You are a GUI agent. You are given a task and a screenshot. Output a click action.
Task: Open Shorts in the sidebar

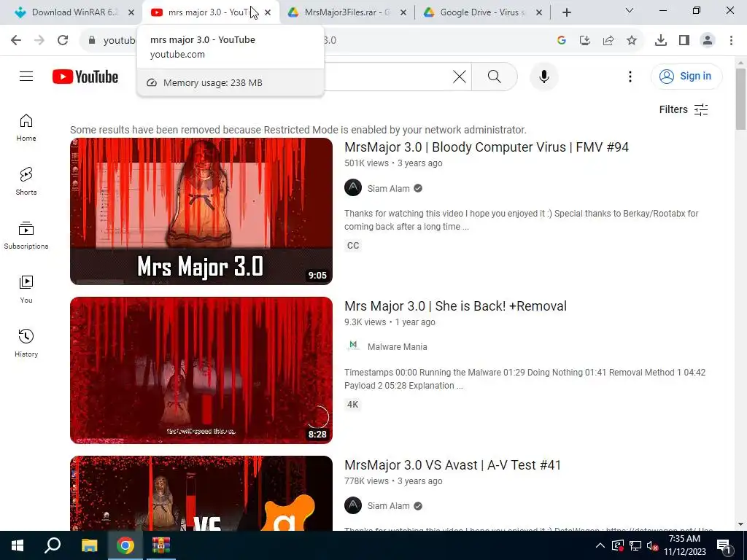tap(26, 182)
